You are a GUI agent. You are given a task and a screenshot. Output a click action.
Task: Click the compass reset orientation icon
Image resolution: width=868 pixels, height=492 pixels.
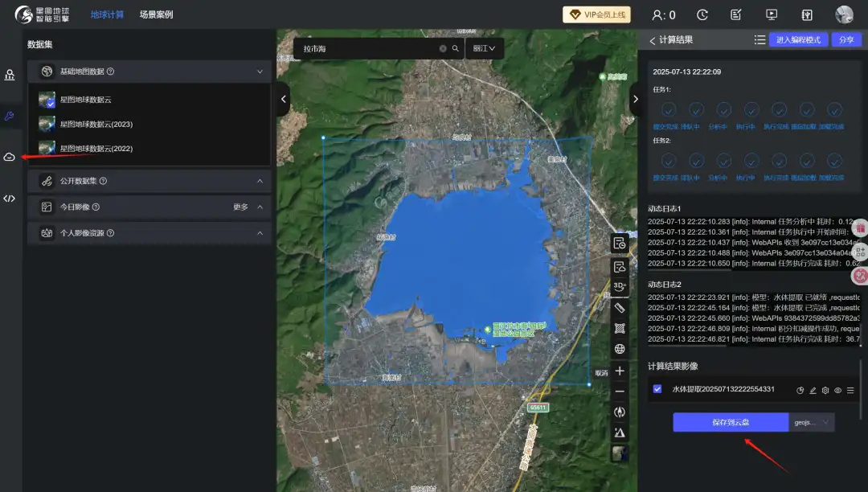tap(620, 412)
